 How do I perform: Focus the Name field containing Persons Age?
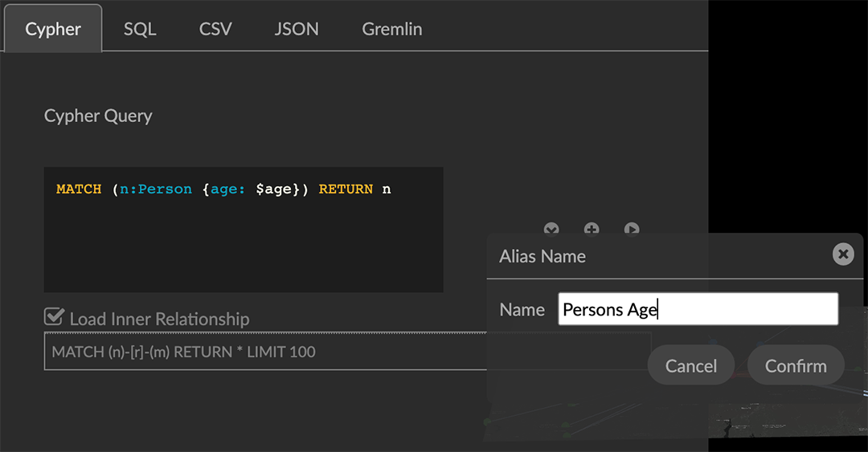point(698,309)
